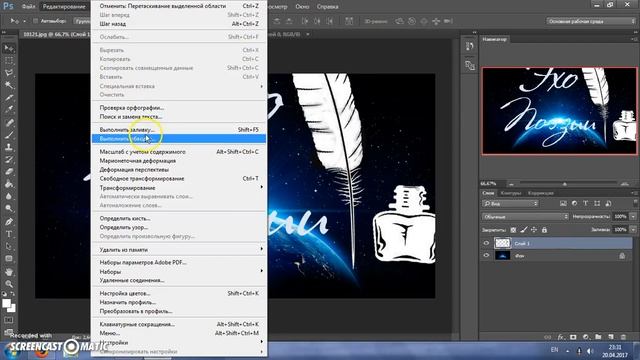Image resolution: width=640 pixels, height=360 pixels.
Task: Select the History Brush tool
Action: point(9,160)
